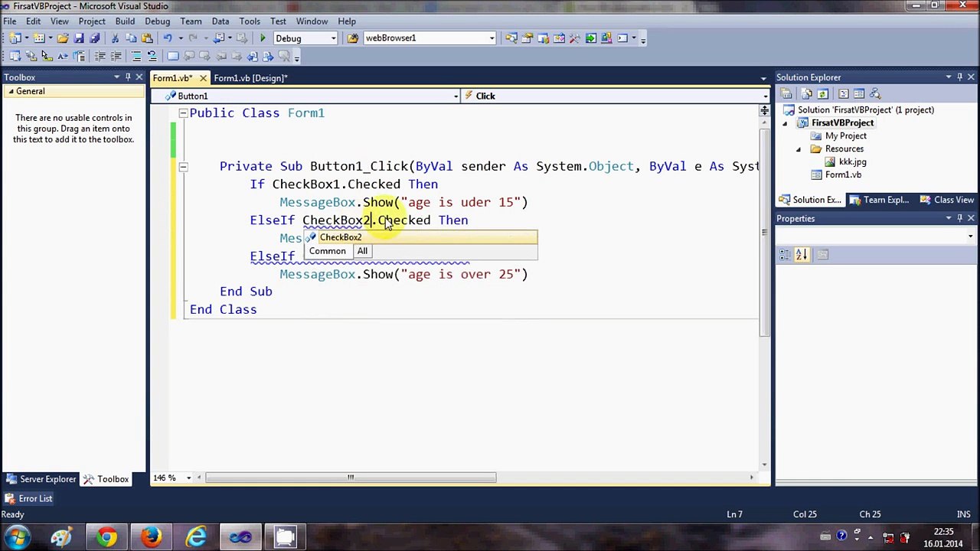This screenshot has height=551, width=980.
Task: Open the Server Explorer tab at bottom
Action: coord(41,479)
